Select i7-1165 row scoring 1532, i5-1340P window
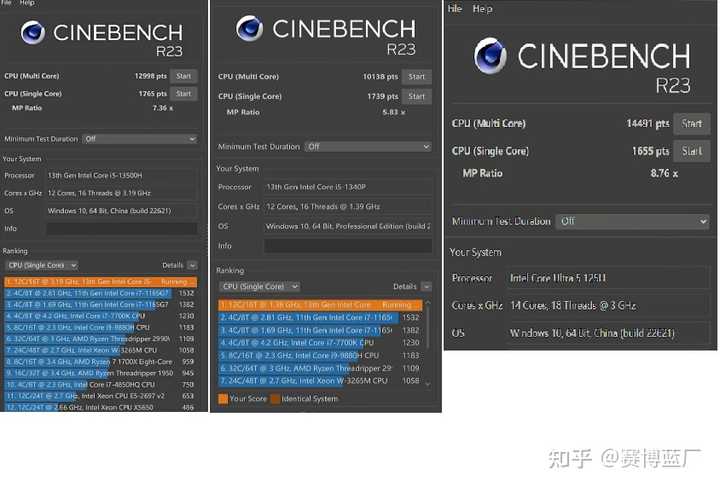Image resolution: width=720 pixels, height=487 pixels. (x=320, y=317)
